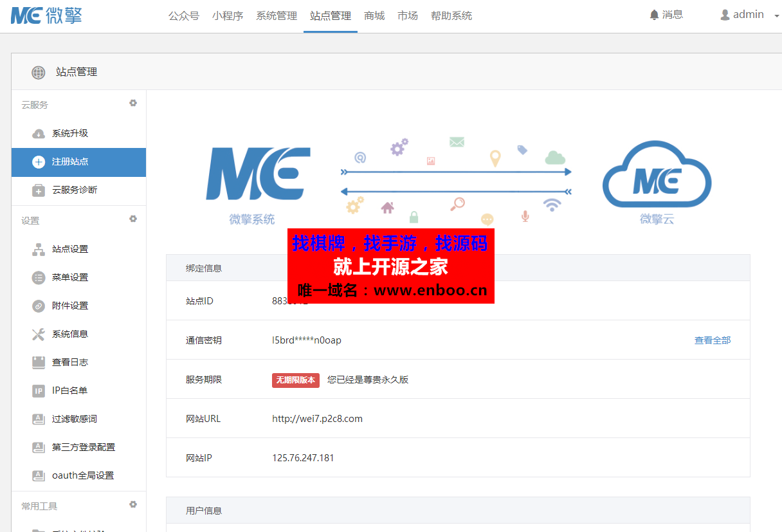Click the sitemap icon for 站点设置
Screen dimensions: 782x532
pos(39,250)
